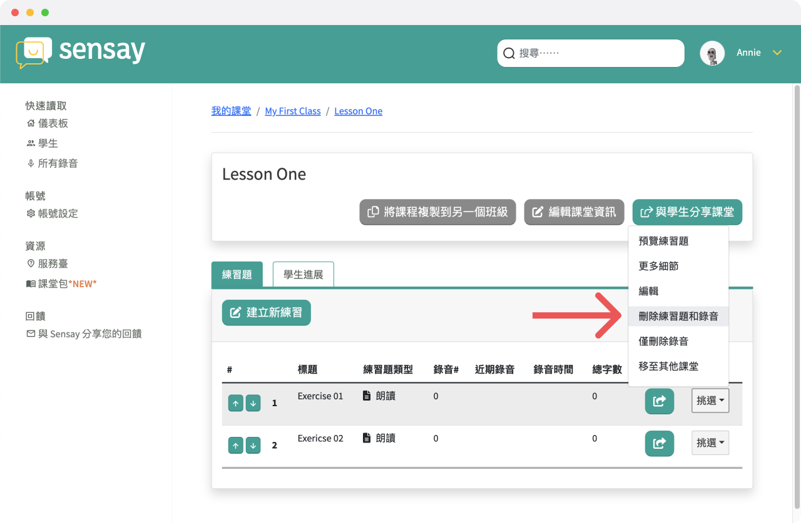
Task: Select 編輯 from the menu
Action: [678, 291]
